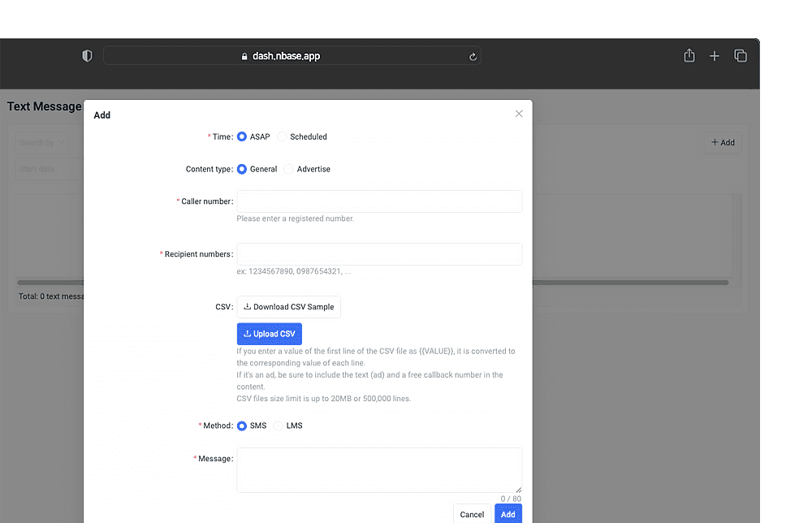The width and height of the screenshot is (812, 523).
Task: Select LMS as the method
Action: [x=279, y=426]
